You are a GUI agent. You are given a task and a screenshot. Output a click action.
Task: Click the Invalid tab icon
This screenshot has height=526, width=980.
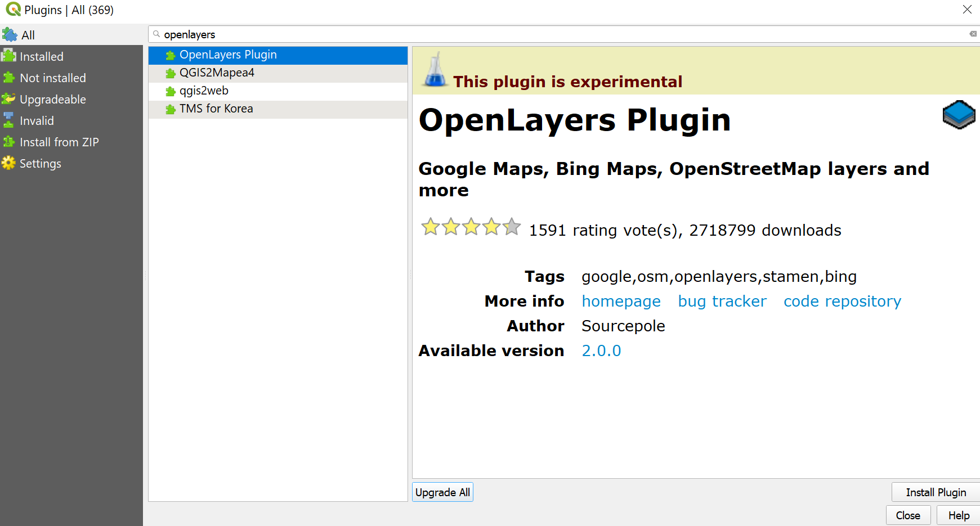point(8,120)
